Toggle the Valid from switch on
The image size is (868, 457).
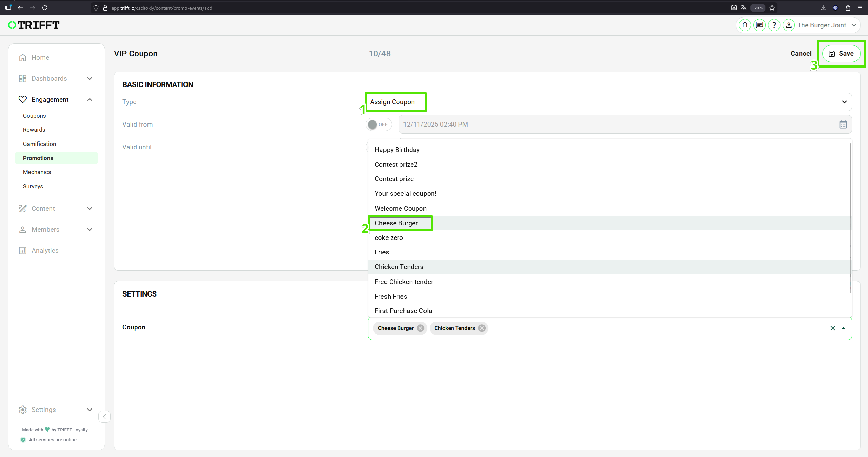[378, 125]
